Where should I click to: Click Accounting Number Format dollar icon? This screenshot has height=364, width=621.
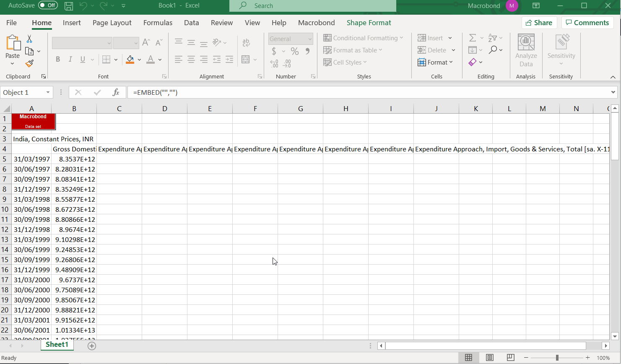coord(274,51)
